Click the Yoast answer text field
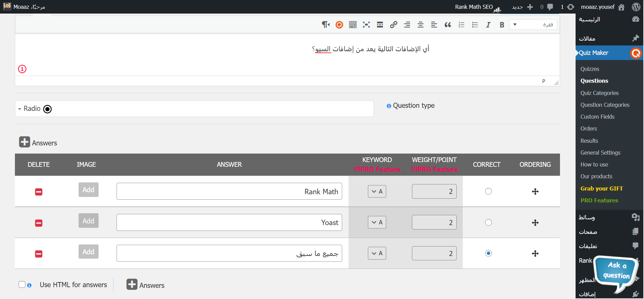Screen dimensions: 644x299 (229, 223)
